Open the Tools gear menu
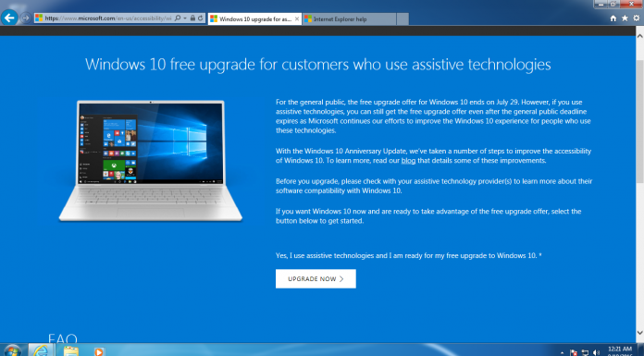This screenshot has height=356, width=644. tap(637, 18)
